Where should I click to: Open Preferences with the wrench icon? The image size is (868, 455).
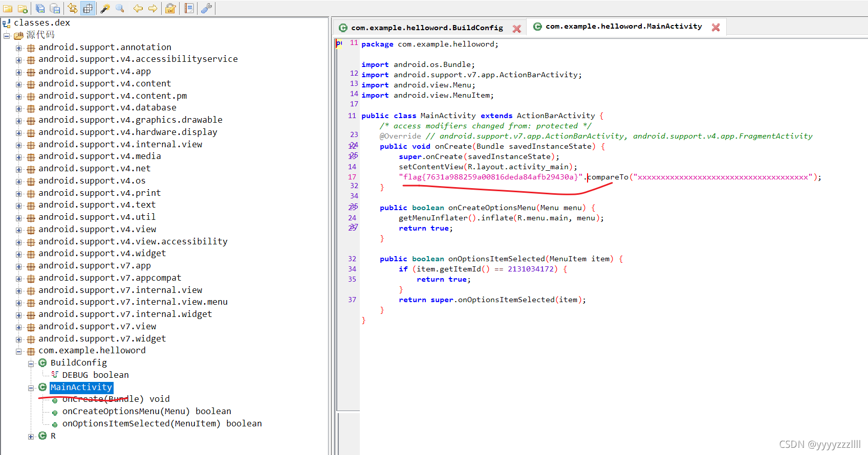pyautogui.click(x=207, y=8)
